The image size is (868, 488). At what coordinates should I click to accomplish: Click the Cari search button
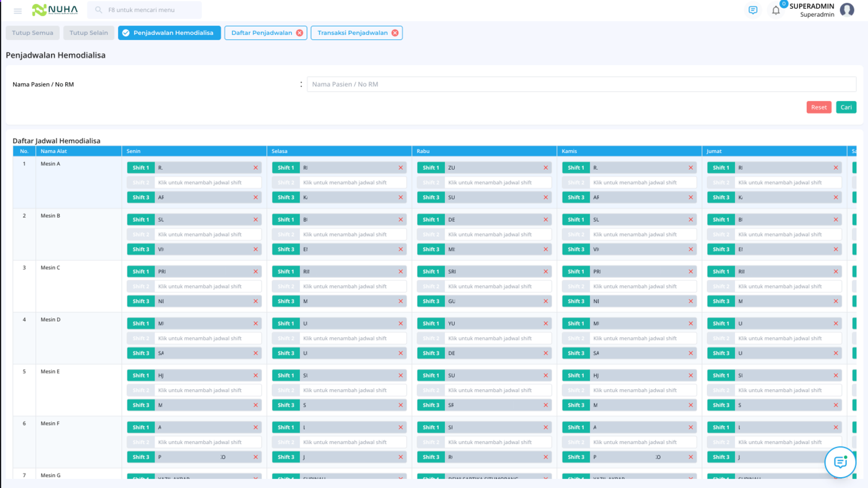tap(846, 107)
